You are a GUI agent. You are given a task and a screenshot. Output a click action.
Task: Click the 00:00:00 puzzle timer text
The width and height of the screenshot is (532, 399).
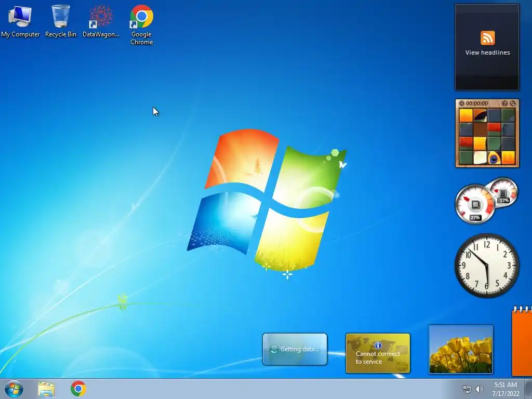click(477, 103)
